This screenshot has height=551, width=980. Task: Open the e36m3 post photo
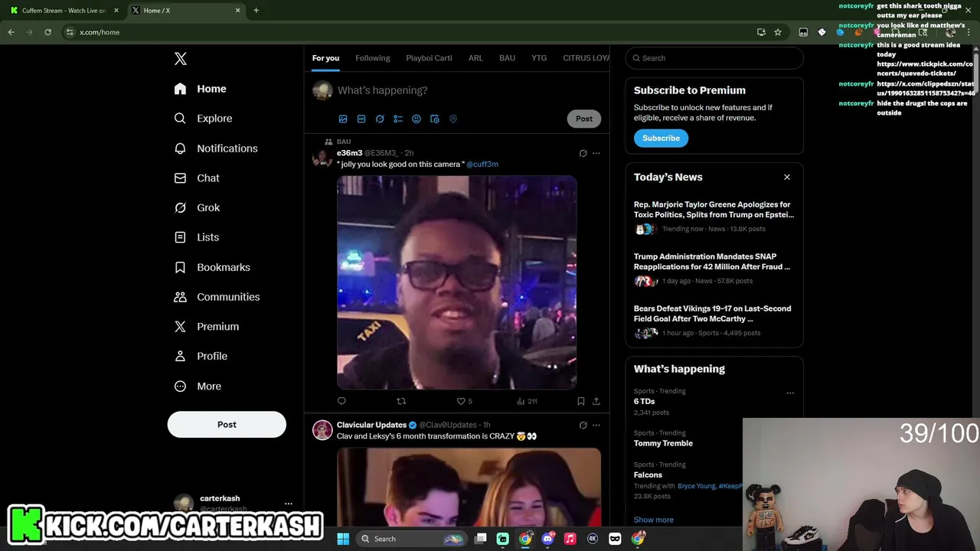pos(457,282)
